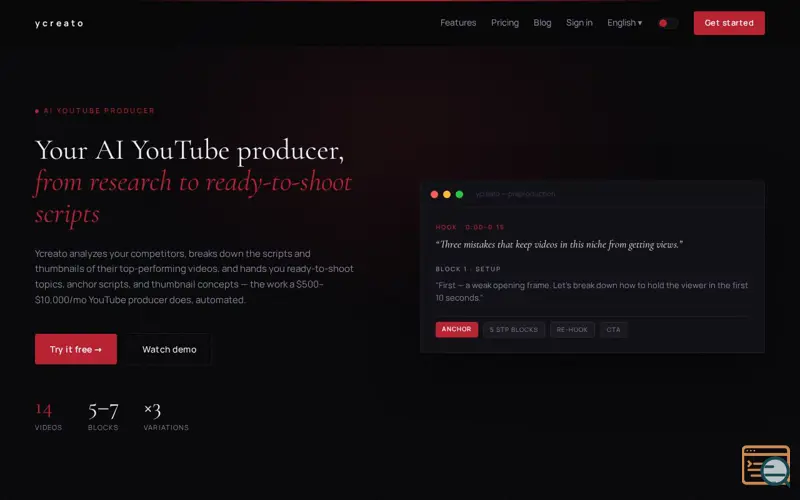
Task: Open the Features nav link
Action: [458, 23]
